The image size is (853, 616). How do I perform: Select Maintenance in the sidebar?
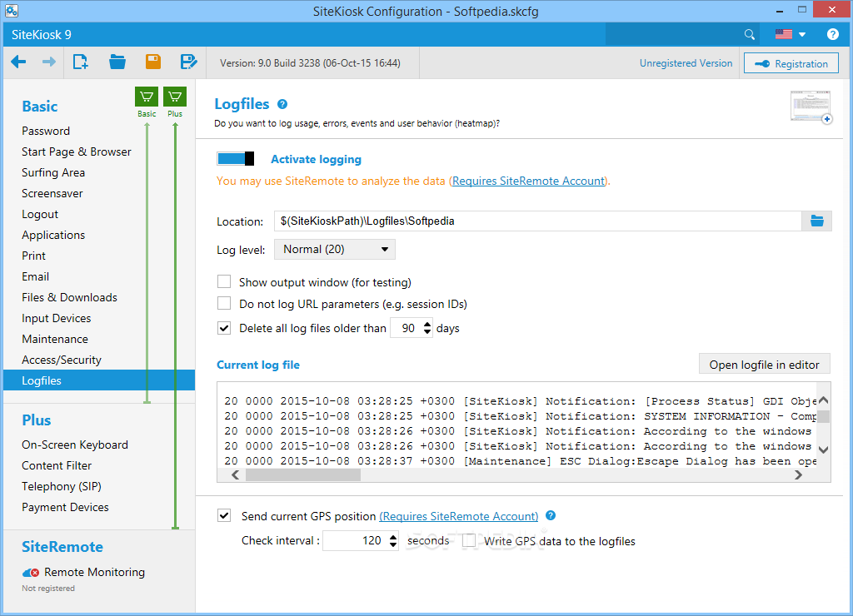click(x=55, y=339)
